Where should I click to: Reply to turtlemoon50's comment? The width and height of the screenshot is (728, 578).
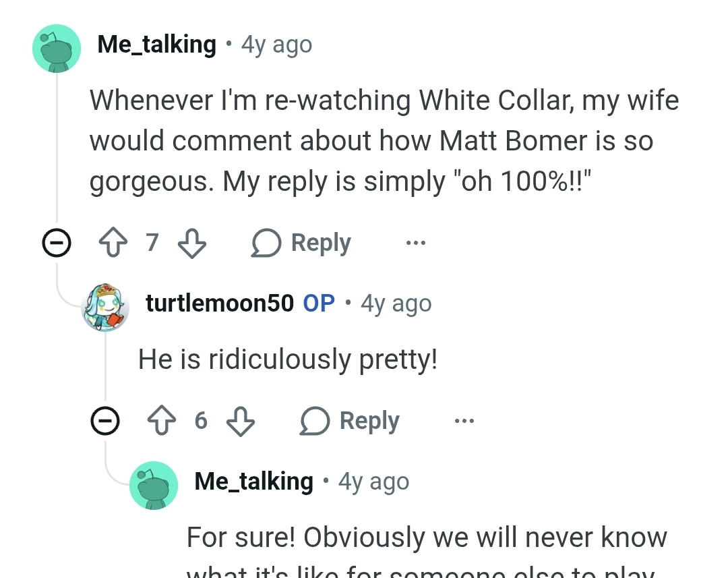[350, 421]
